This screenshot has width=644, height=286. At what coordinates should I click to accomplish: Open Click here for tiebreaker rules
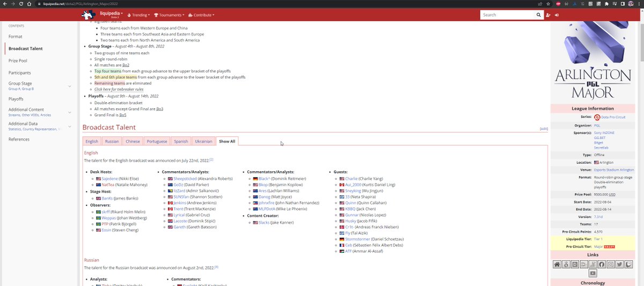[x=119, y=89]
